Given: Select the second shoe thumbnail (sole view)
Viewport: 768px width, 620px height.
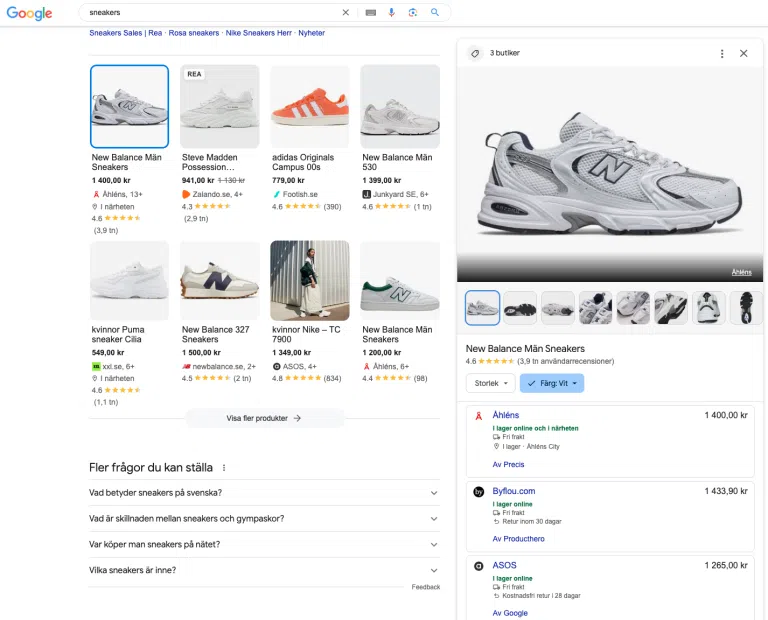Looking at the screenshot, I should 520,308.
